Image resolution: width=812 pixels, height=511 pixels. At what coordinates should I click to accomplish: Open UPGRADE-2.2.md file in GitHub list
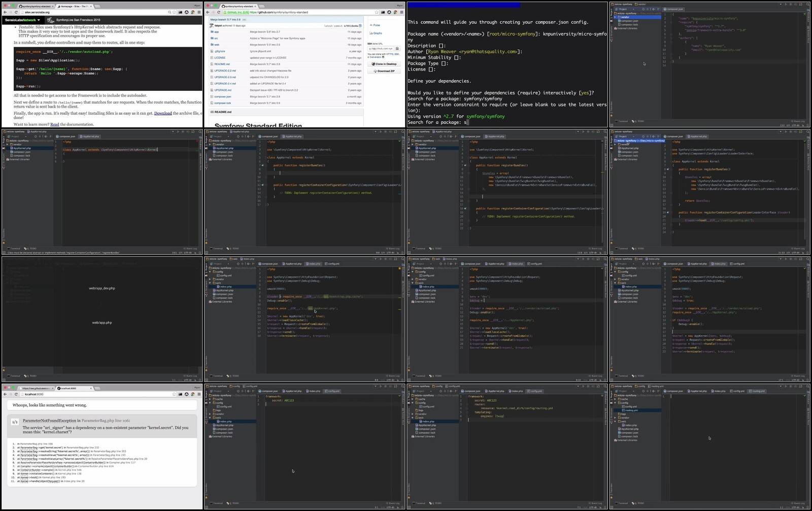225,71
